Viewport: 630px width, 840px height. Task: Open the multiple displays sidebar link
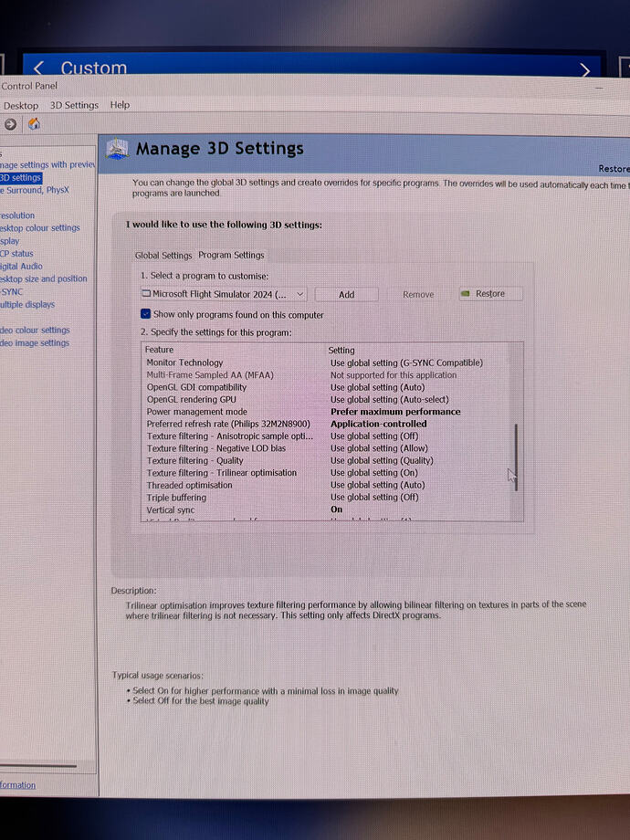coord(27,305)
